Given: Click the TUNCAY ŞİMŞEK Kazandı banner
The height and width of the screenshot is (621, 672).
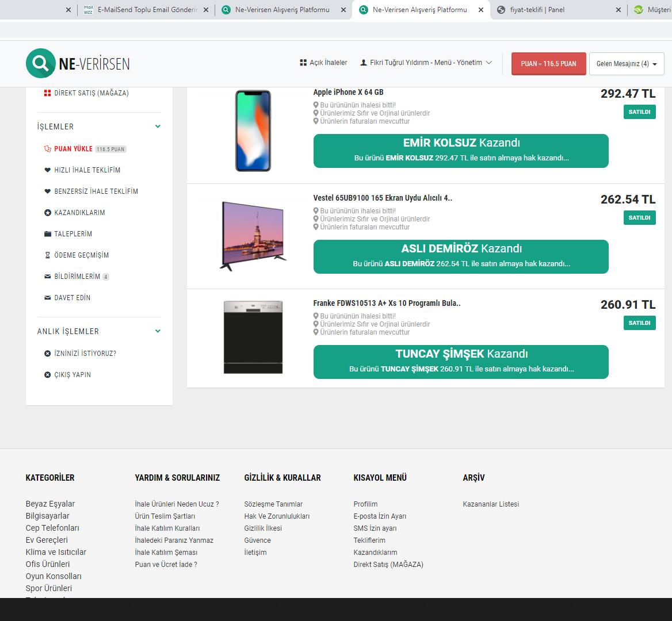Looking at the screenshot, I should pos(461,362).
